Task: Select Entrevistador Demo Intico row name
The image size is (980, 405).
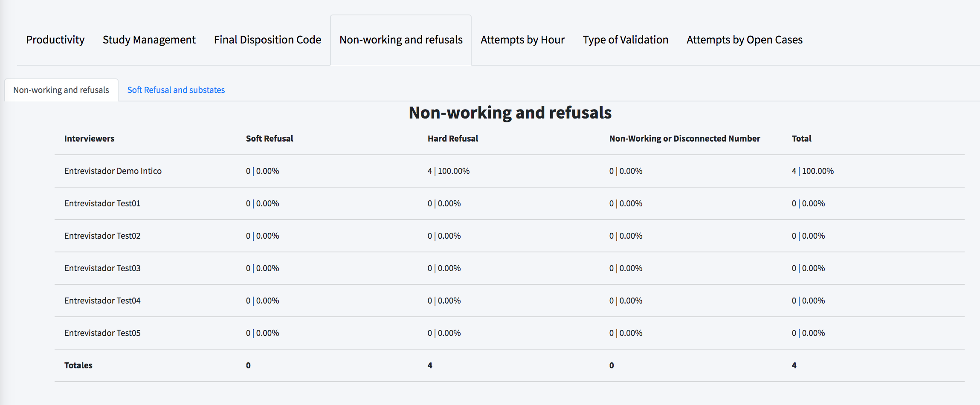Action: (x=113, y=171)
